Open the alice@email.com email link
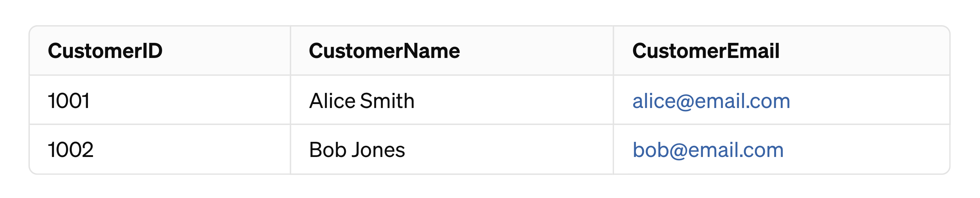The height and width of the screenshot is (198, 980). click(x=710, y=101)
